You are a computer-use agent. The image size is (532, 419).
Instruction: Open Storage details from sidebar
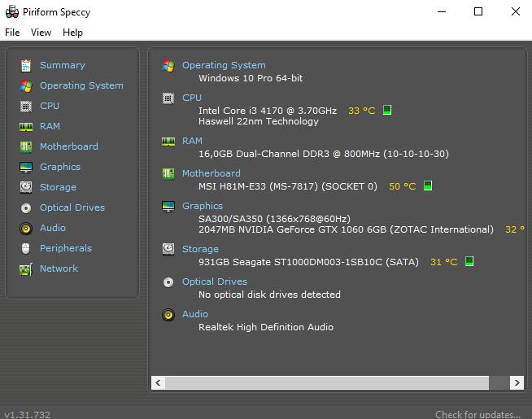pyautogui.click(x=58, y=187)
